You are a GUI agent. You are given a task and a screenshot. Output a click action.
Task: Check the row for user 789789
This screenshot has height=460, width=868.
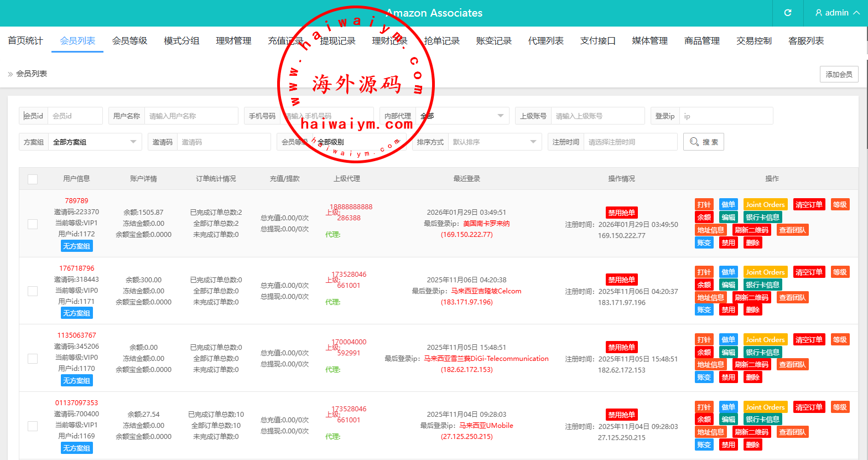(x=33, y=224)
